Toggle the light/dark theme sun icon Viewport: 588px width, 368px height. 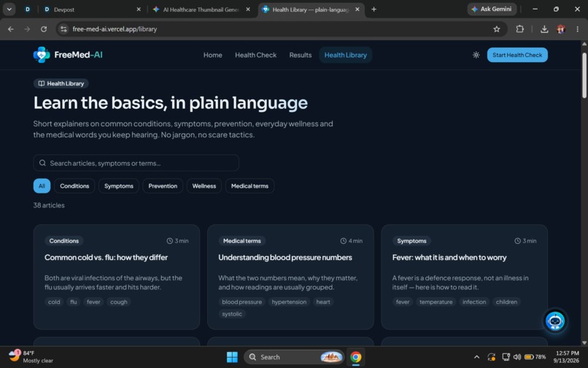(x=476, y=55)
